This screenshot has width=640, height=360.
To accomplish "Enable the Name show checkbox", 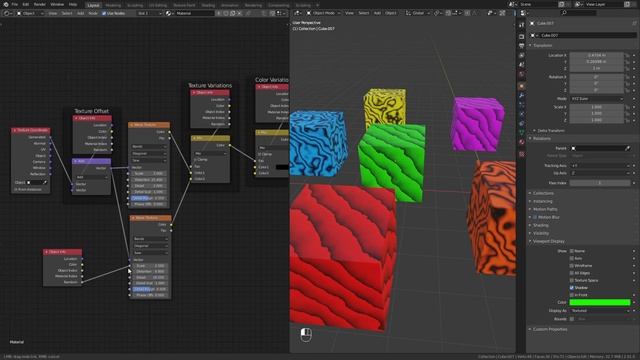I will tap(571, 251).
